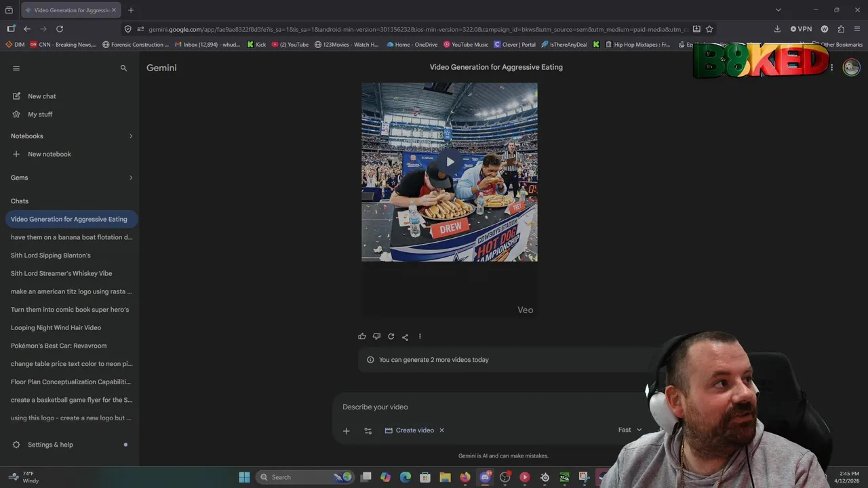This screenshot has width=868, height=488.
Task: Open the YouTube Music bookmark
Action: click(x=466, y=45)
